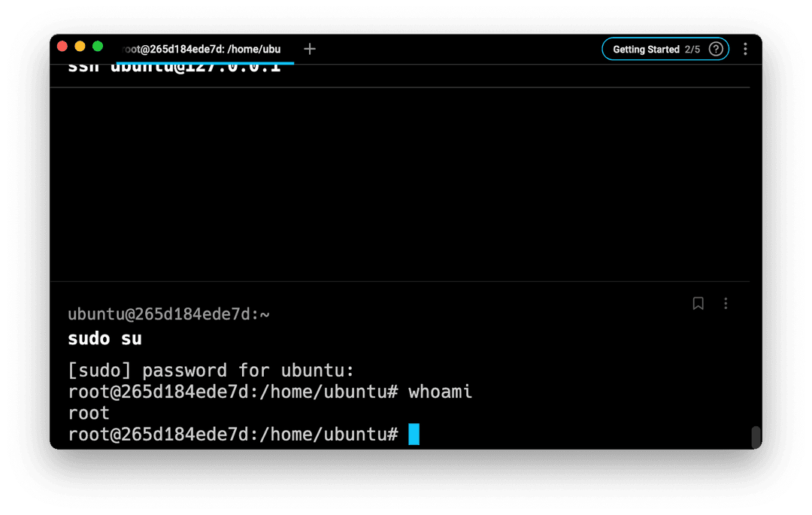Viewport: 812px width, 515px height.
Task: Open the sudo su block's three-dot menu
Action: 726,304
